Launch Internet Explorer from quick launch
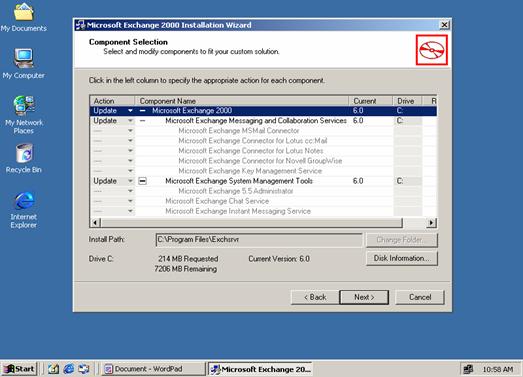The image size is (523, 377). tap(69, 369)
